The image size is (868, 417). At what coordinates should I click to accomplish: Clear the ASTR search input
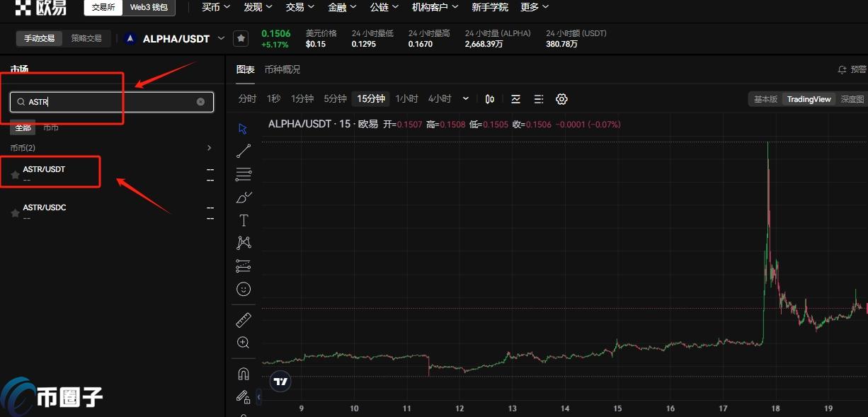pyautogui.click(x=200, y=101)
